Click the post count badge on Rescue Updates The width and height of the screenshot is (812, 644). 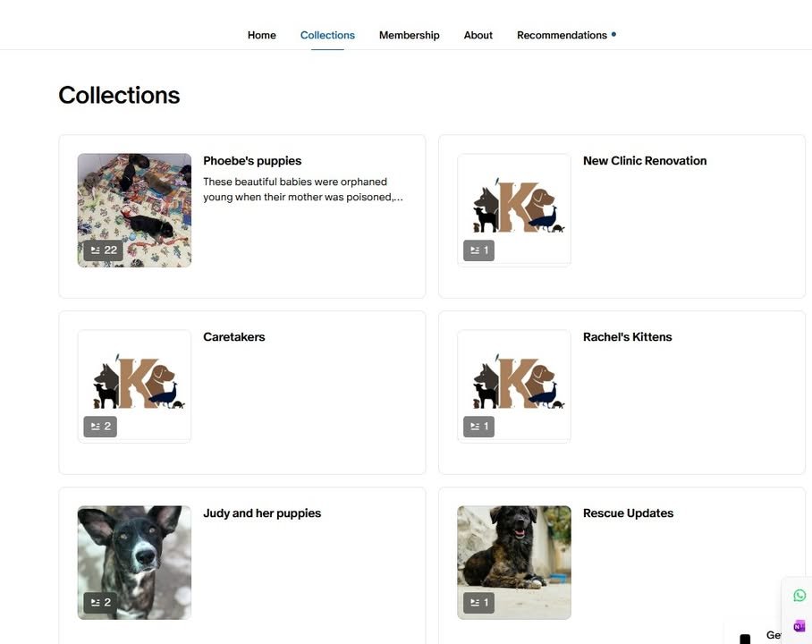(x=479, y=603)
